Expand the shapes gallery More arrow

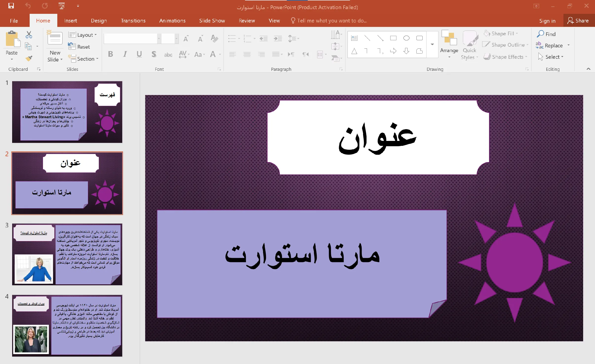[432, 44]
